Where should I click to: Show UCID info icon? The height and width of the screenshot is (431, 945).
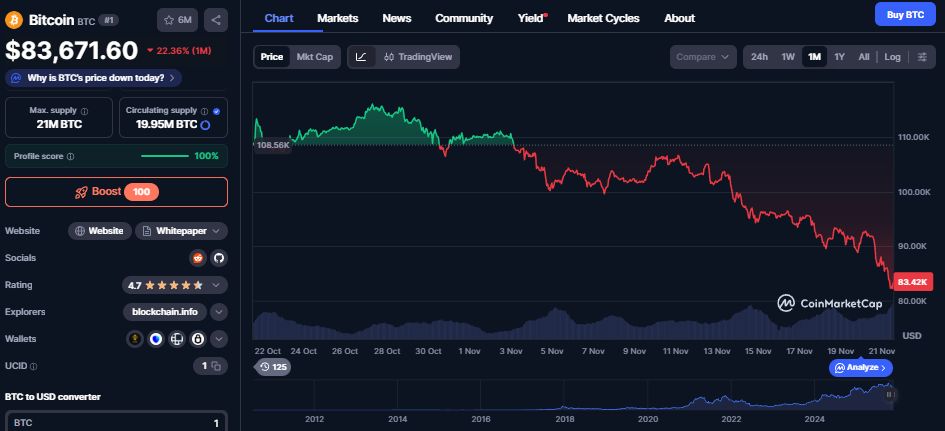click(x=33, y=366)
